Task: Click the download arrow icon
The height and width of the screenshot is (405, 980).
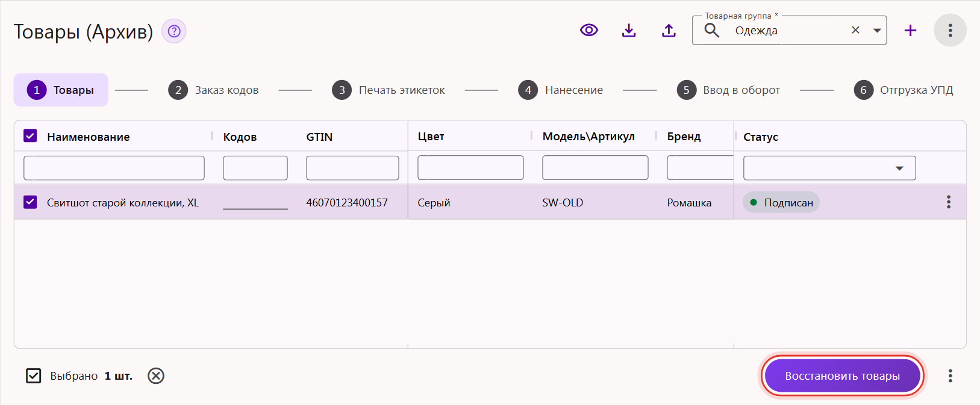Action: [x=629, y=30]
